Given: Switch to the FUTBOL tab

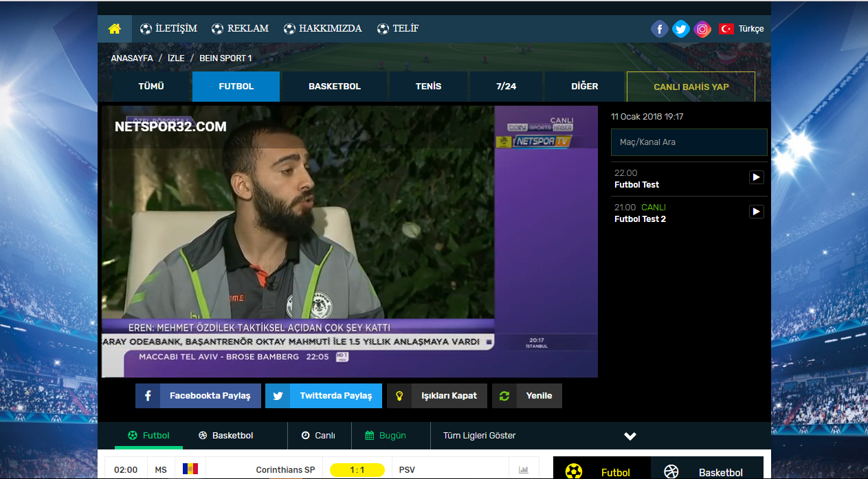Looking at the screenshot, I should tap(236, 87).
